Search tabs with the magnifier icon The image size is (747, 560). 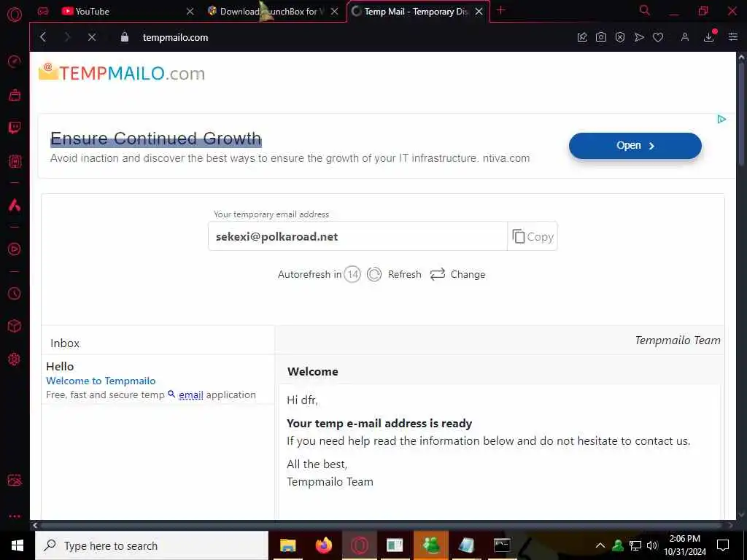tap(644, 10)
